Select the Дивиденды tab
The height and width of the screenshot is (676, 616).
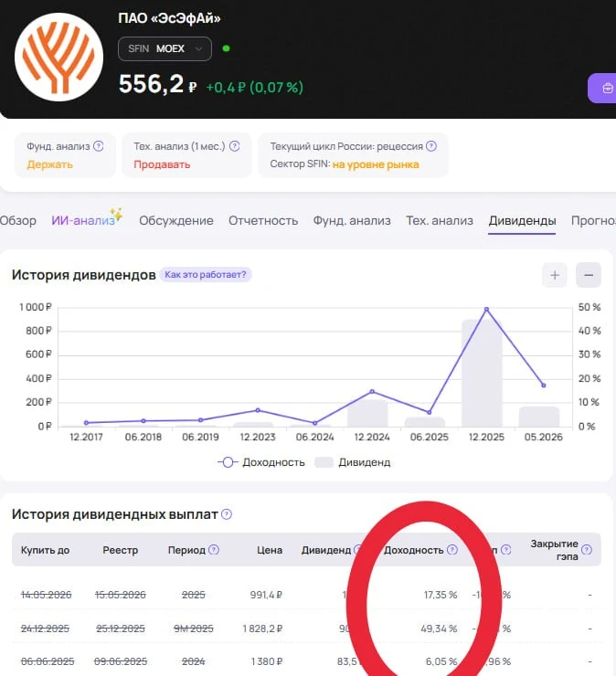click(x=522, y=220)
